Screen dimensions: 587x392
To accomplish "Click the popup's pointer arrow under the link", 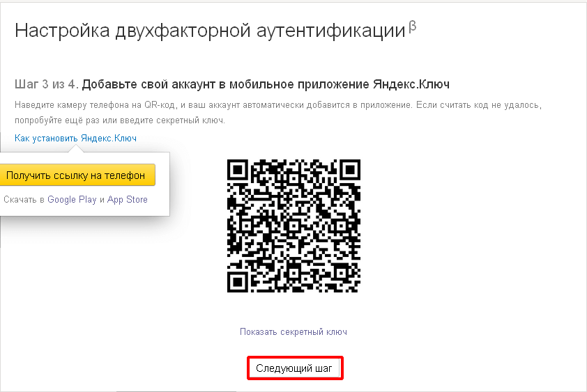I will (x=76, y=149).
